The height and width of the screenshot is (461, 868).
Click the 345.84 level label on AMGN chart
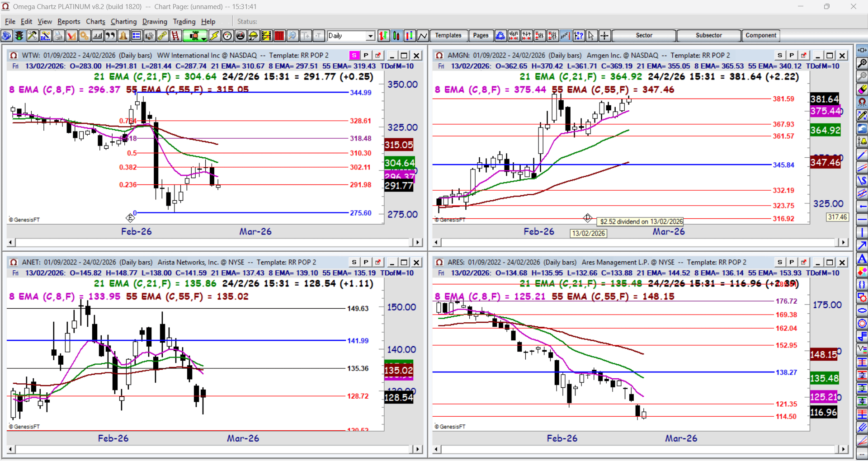[x=783, y=165]
